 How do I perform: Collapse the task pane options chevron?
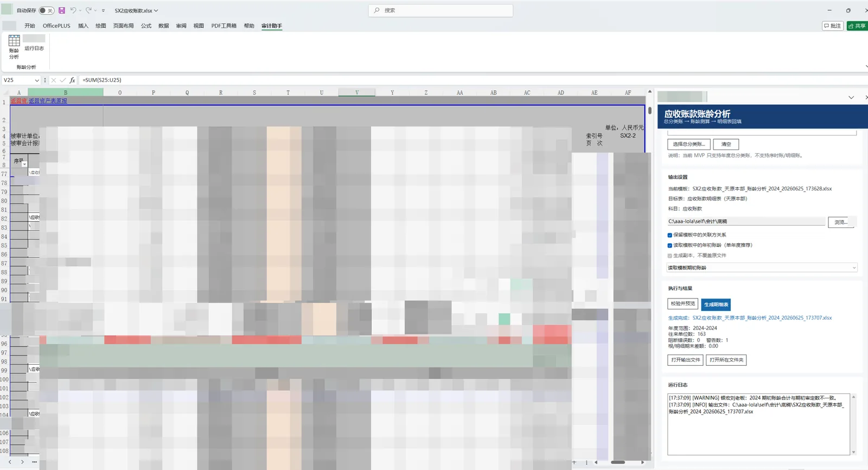click(x=851, y=97)
